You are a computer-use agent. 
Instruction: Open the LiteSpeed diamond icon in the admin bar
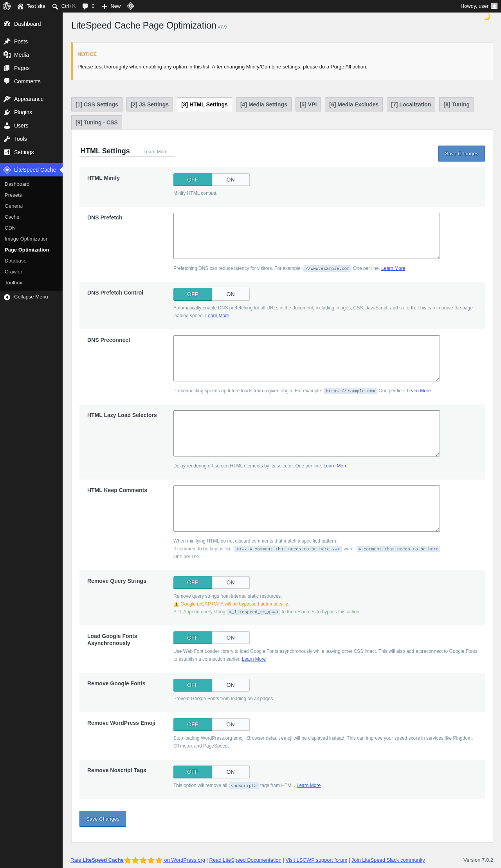pos(130,6)
